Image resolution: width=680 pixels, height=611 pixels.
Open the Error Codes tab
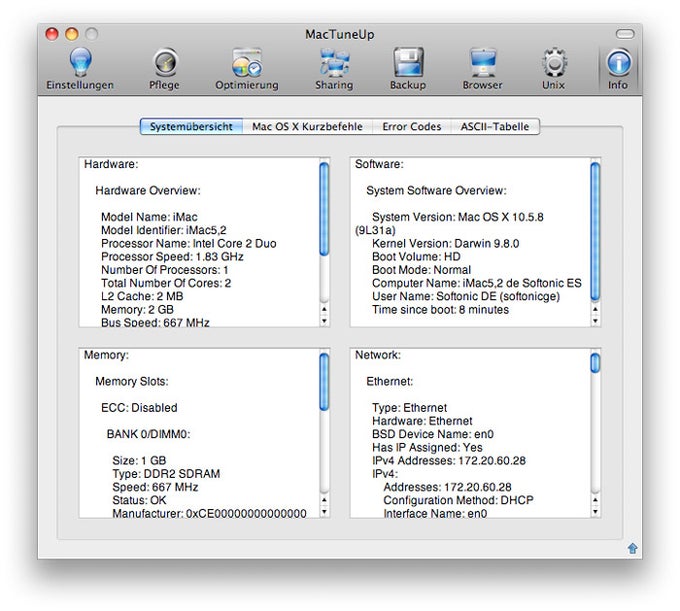tap(412, 127)
